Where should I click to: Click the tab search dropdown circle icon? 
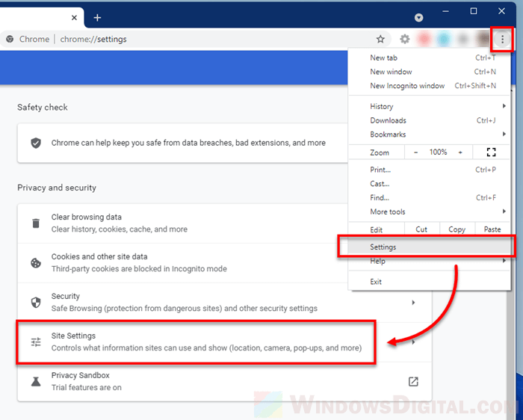click(418, 18)
